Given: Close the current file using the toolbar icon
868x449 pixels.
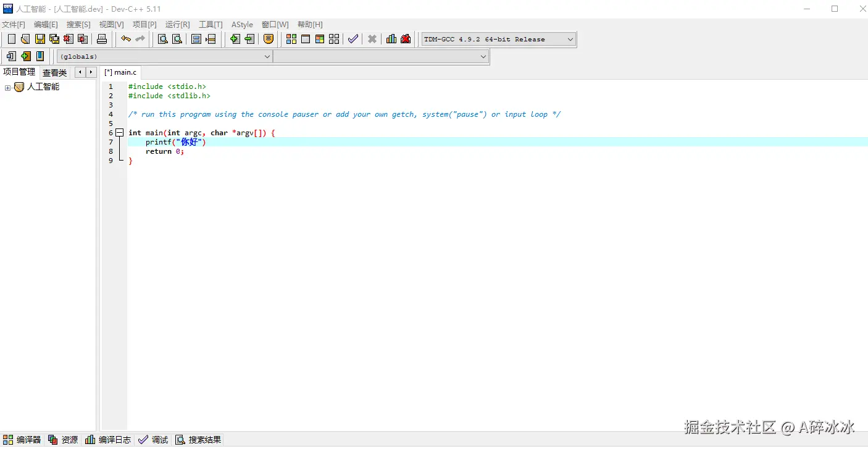Looking at the screenshot, I should (68, 39).
